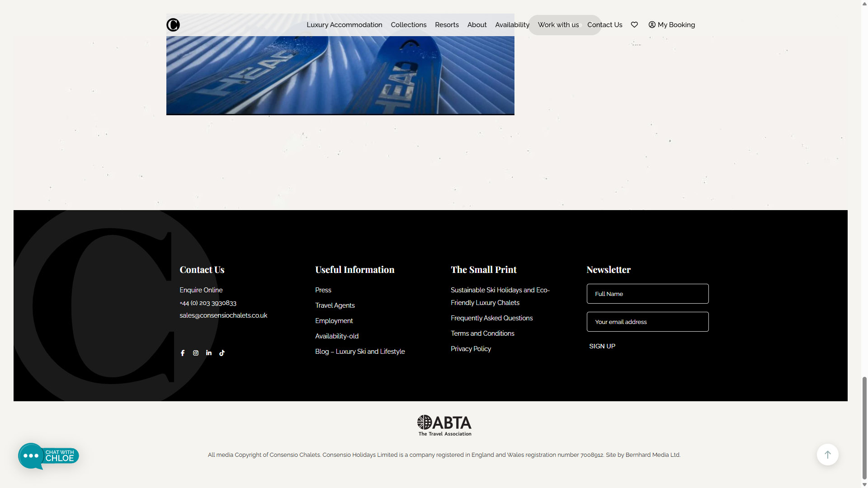Call the +44 (0) 203 3930833 number
868x488 pixels.
[208, 303]
